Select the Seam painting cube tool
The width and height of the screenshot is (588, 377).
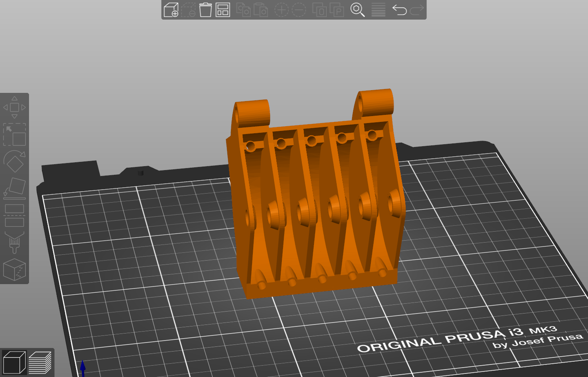(x=15, y=269)
